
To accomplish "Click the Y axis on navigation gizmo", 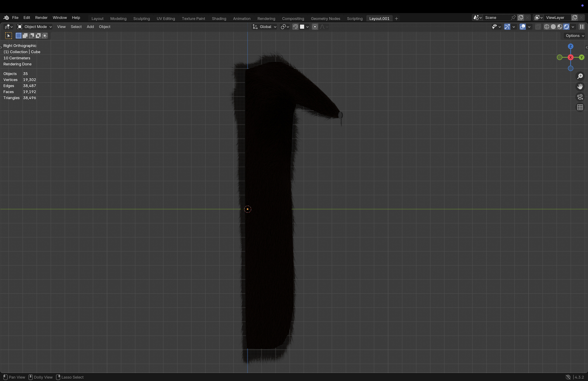I will tap(582, 57).
